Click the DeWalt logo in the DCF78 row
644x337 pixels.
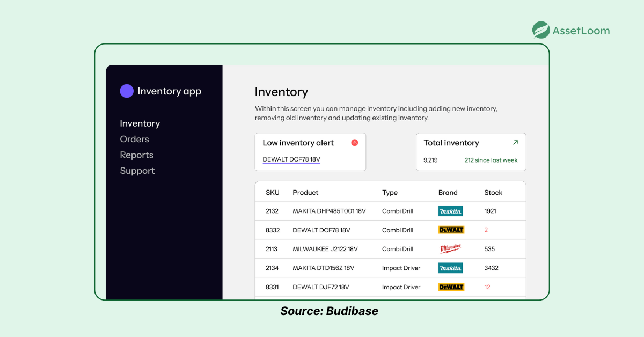[451, 230]
